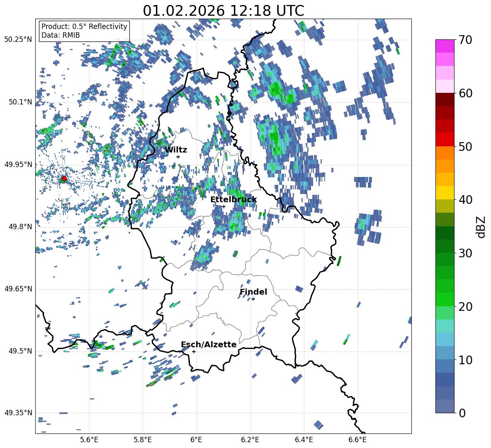Viewport: 491px width, 448px height.
Task: Click the dark maroon colorbar segment below 60
Action: click(x=445, y=99)
